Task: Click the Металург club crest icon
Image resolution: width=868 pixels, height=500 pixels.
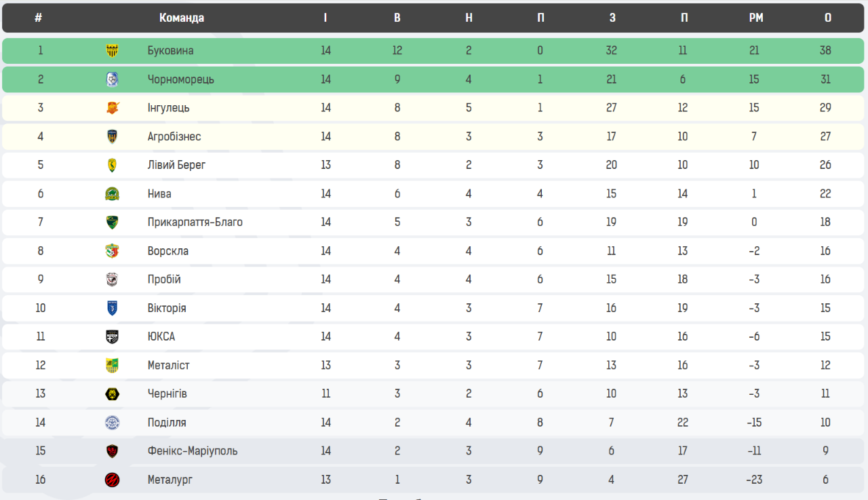Action: [x=113, y=480]
